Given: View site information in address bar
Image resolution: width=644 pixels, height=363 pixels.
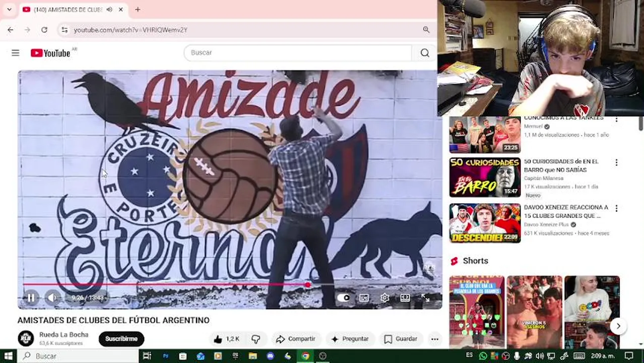Looking at the screenshot, I should (x=65, y=30).
